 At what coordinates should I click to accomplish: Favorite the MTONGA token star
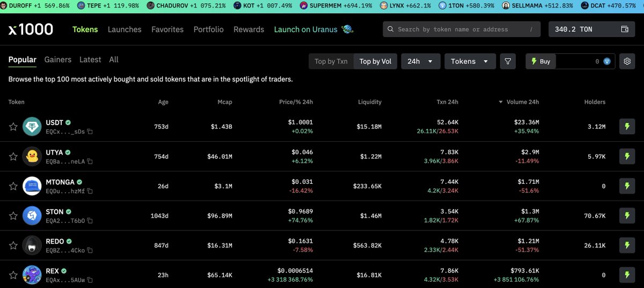13,186
